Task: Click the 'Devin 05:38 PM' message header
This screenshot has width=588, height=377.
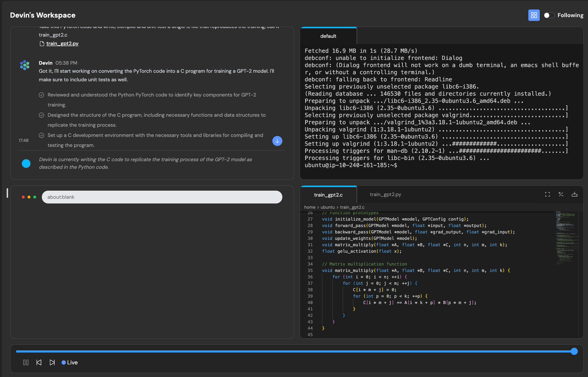Action: tap(58, 63)
